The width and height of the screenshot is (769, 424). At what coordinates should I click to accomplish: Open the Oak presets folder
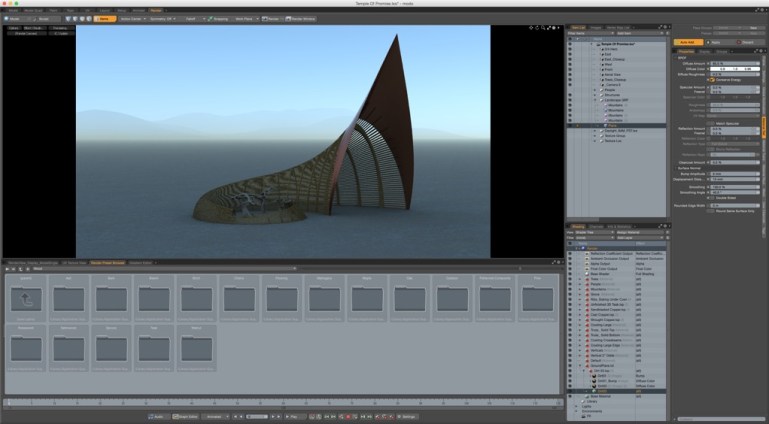pos(410,299)
